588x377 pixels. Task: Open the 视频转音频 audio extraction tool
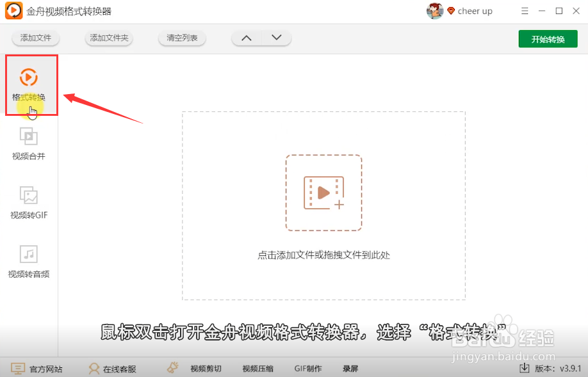pyautogui.click(x=28, y=257)
